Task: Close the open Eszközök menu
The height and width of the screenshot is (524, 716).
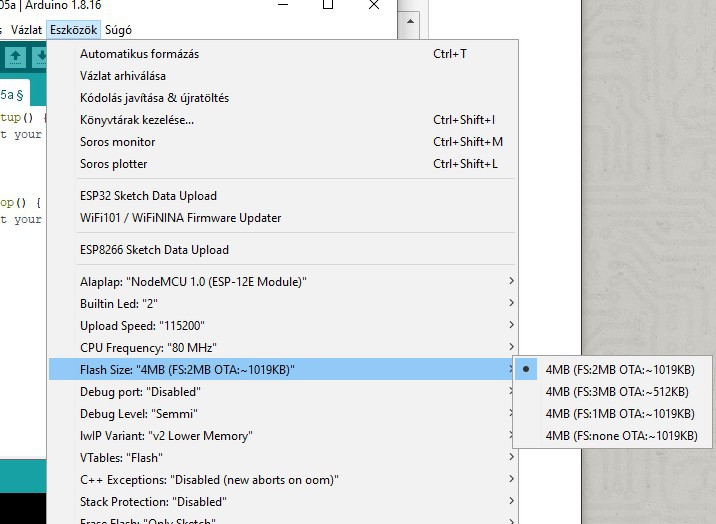Action: [x=73, y=30]
